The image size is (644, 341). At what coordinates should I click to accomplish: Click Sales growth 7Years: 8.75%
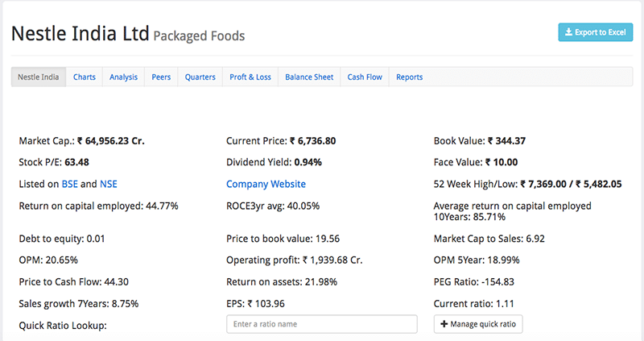pos(79,304)
